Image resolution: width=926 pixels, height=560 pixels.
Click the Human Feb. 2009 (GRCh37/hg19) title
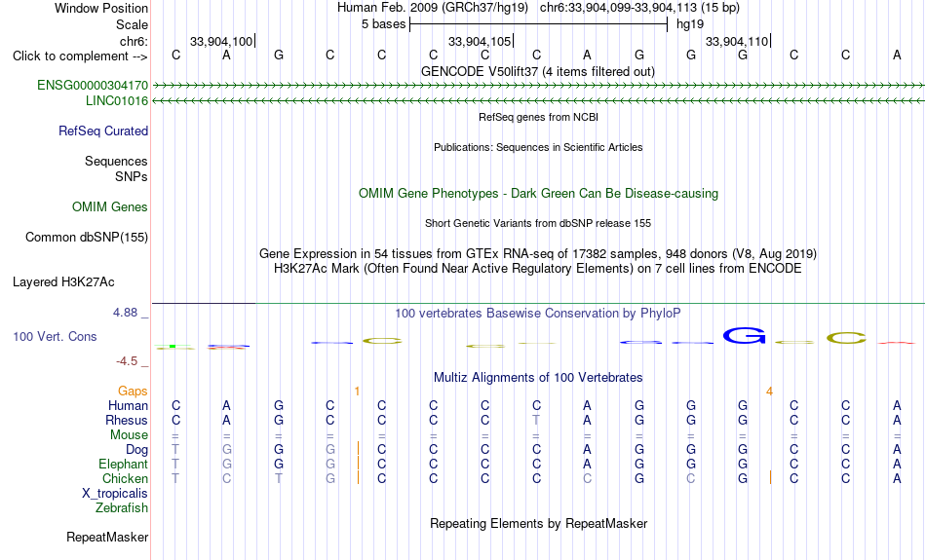point(433,8)
